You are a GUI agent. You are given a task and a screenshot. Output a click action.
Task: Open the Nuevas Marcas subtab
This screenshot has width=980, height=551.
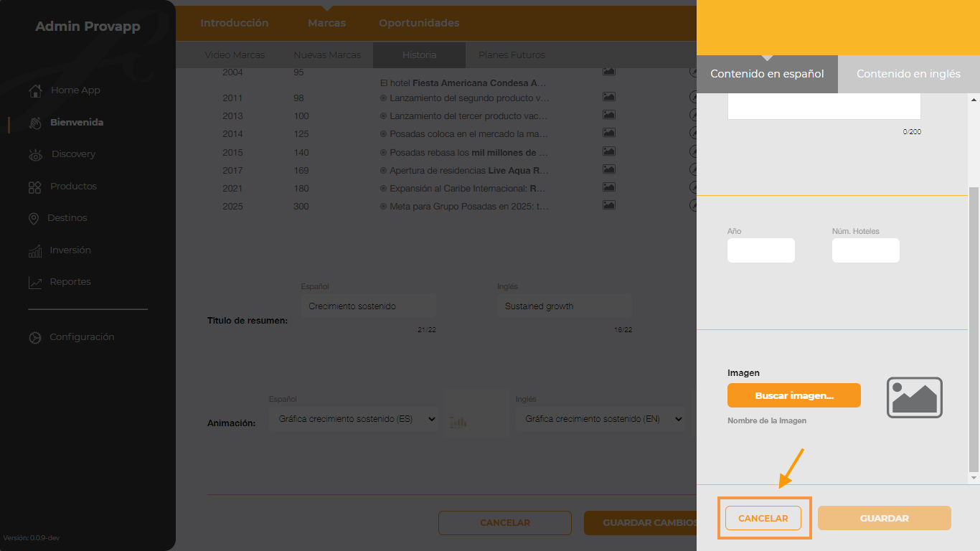pyautogui.click(x=327, y=55)
